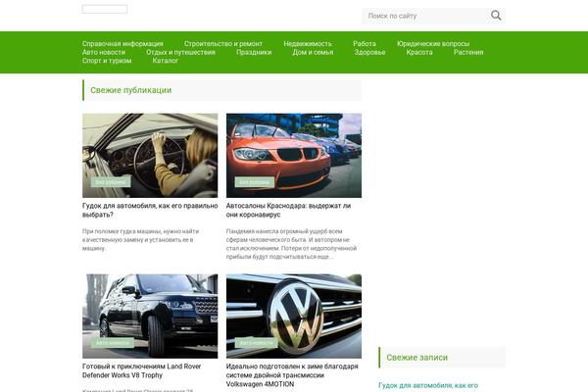This screenshot has height=392, width=588.
Task: Click the site logo placeholder
Action: [105, 9]
